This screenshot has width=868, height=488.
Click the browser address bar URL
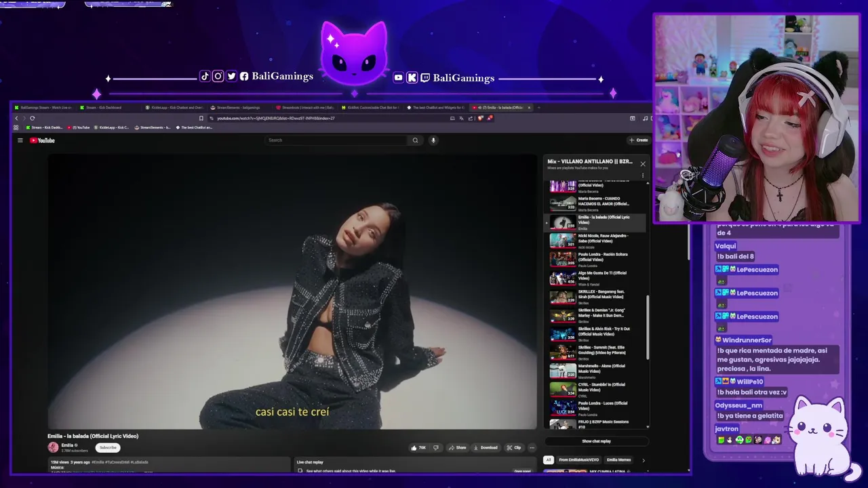pos(275,118)
